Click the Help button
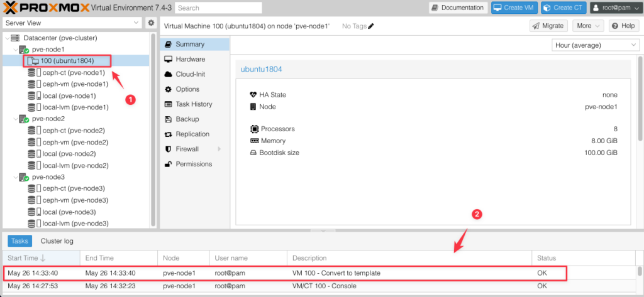The width and height of the screenshot is (644, 297). [x=624, y=26]
